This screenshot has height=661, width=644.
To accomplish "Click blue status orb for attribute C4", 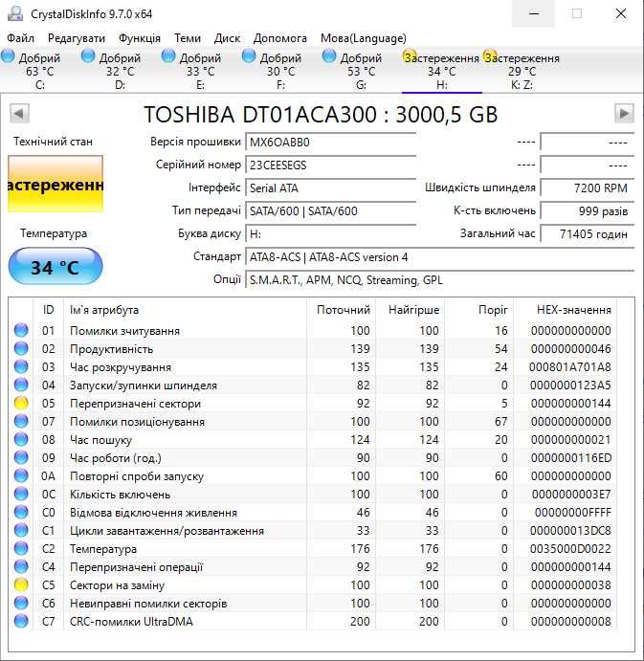I will pos(21,566).
